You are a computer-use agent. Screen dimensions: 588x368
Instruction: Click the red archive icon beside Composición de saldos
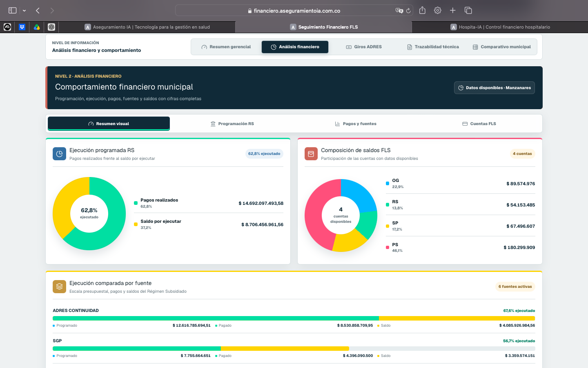[311, 154]
